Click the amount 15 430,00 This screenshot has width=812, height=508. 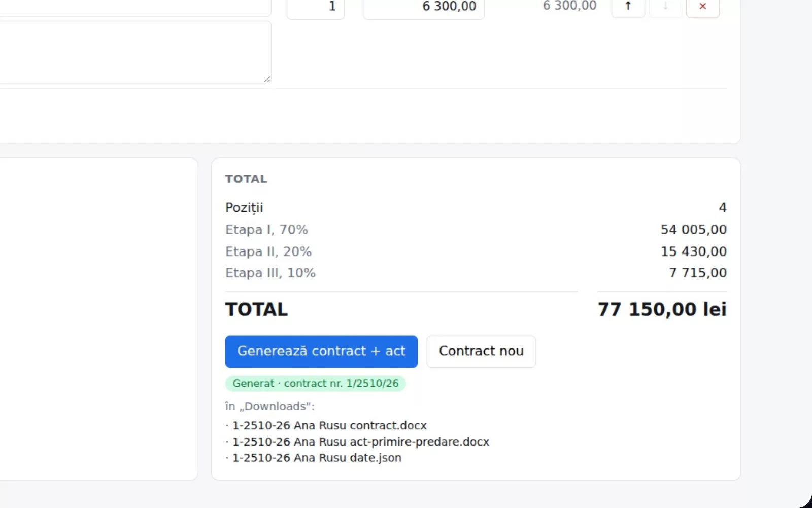693,251
